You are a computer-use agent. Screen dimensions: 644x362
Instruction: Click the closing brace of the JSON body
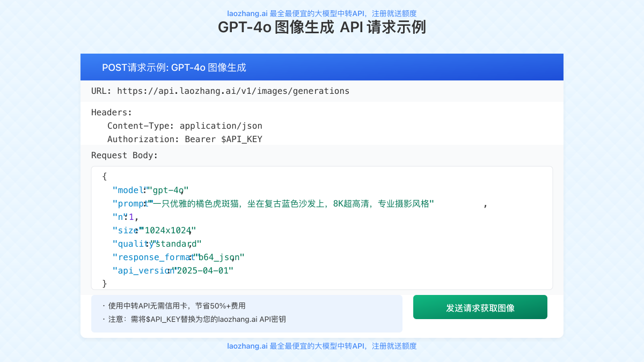tap(105, 284)
